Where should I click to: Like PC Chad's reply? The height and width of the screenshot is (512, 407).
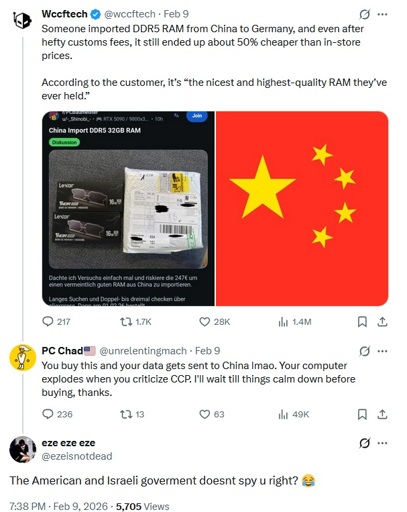click(211, 414)
